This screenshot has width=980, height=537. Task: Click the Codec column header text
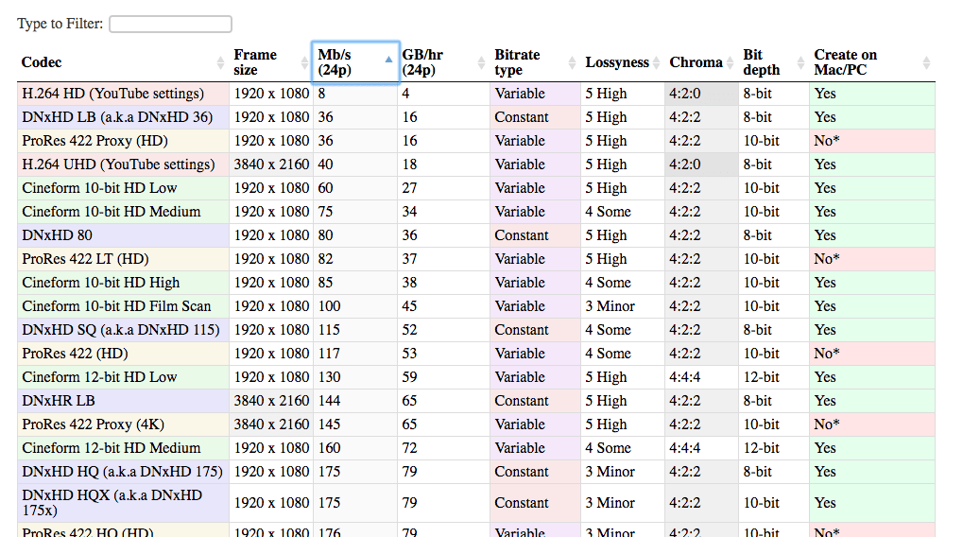point(42,62)
